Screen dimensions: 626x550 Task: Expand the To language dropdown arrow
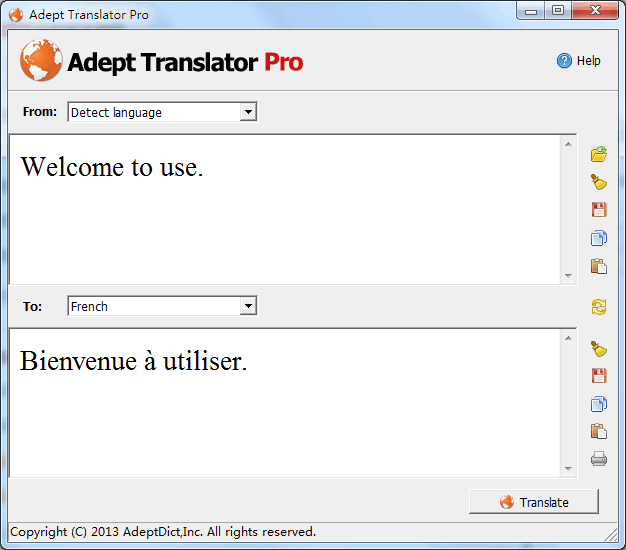(x=248, y=306)
